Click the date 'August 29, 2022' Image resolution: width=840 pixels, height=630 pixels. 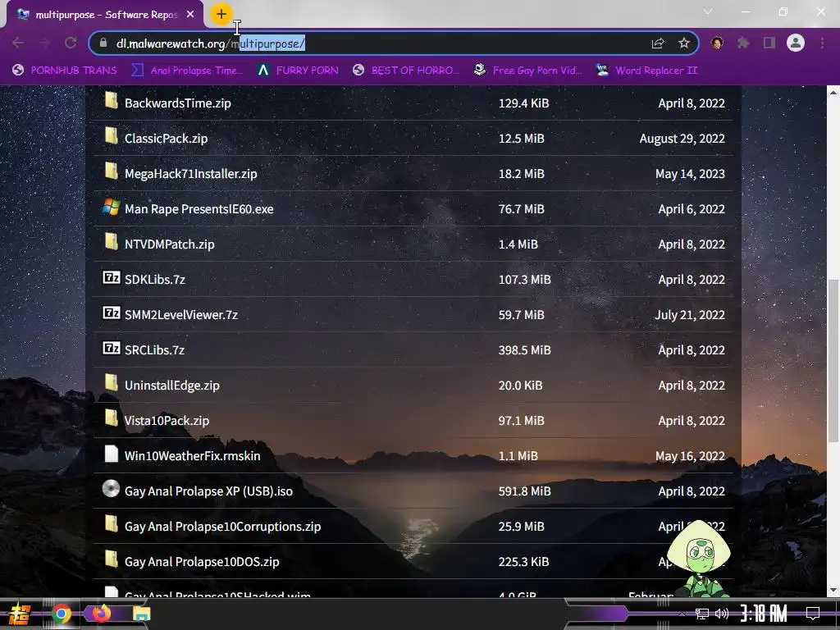[x=682, y=138]
